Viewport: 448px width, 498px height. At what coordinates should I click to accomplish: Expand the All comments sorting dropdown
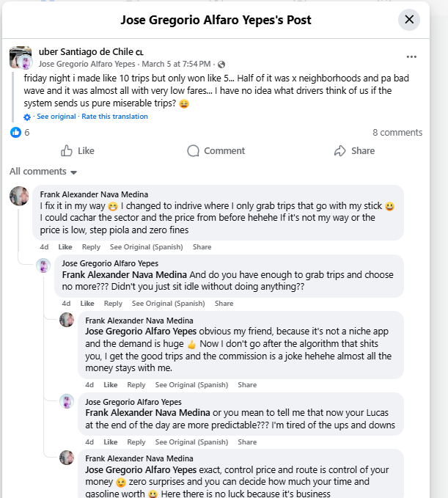point(43,172)
